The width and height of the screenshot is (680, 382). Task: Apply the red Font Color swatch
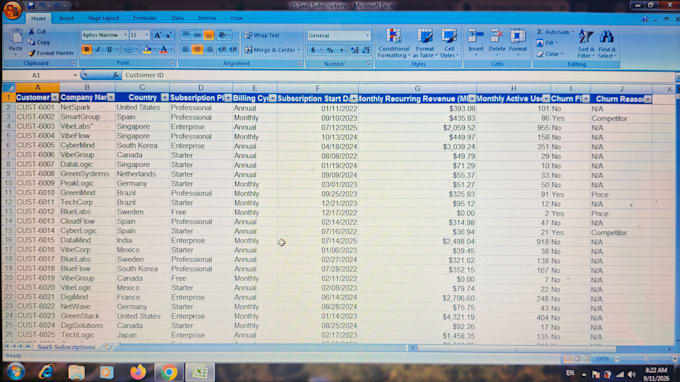(x=164, y=49)
